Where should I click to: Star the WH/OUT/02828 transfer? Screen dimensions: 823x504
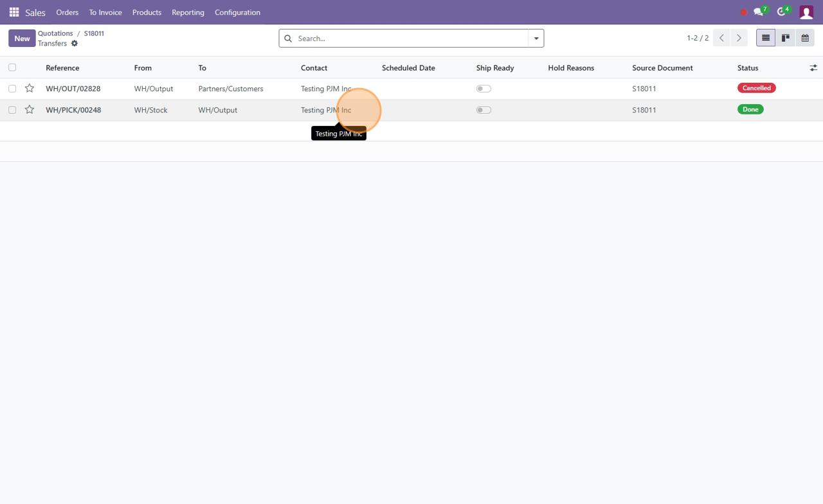tap(30, 89)
